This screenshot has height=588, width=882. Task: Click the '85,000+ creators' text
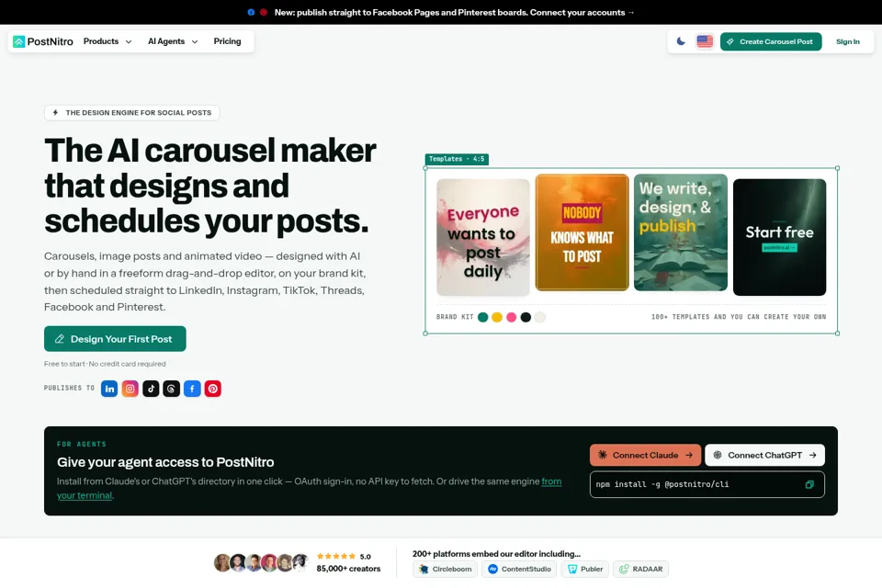tap(348, 569)
